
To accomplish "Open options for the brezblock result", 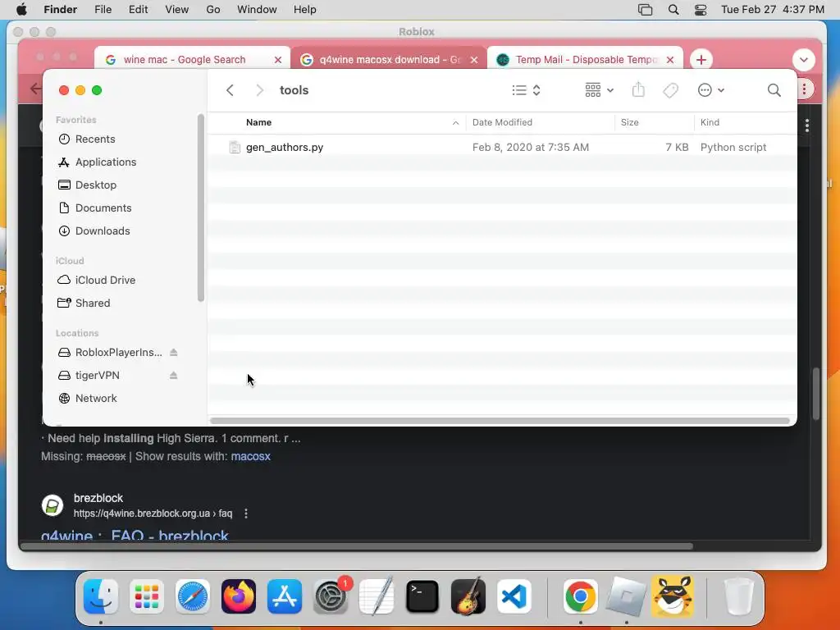I will 246,514.
